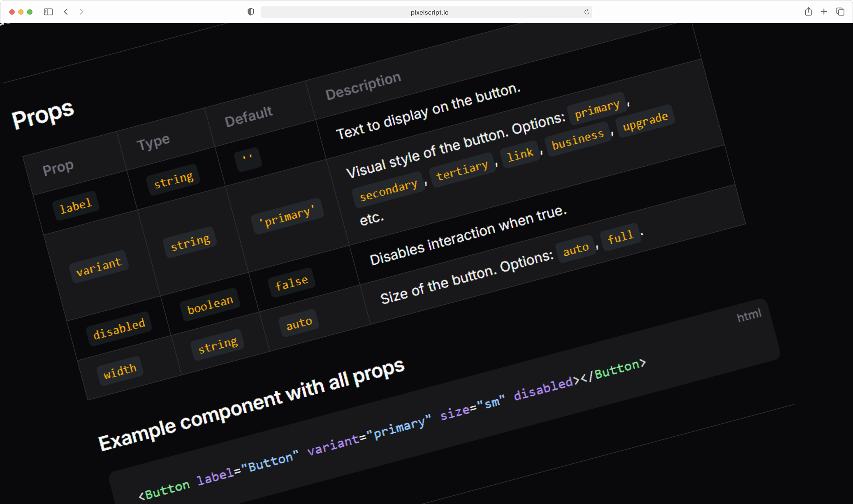Select the 'string' type in label row
The height and width of the screenshot is (504, 853).
[x=174, y=180]
